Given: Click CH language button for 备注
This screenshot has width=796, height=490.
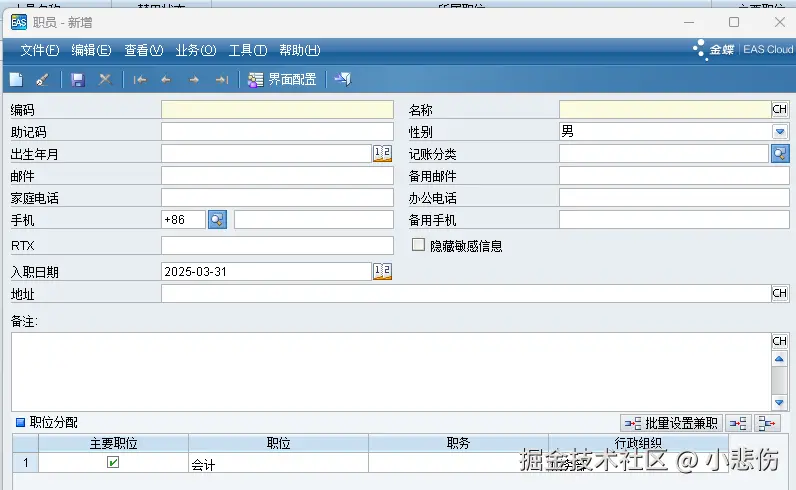Looking at the screenshot, I should pos(780,341).
